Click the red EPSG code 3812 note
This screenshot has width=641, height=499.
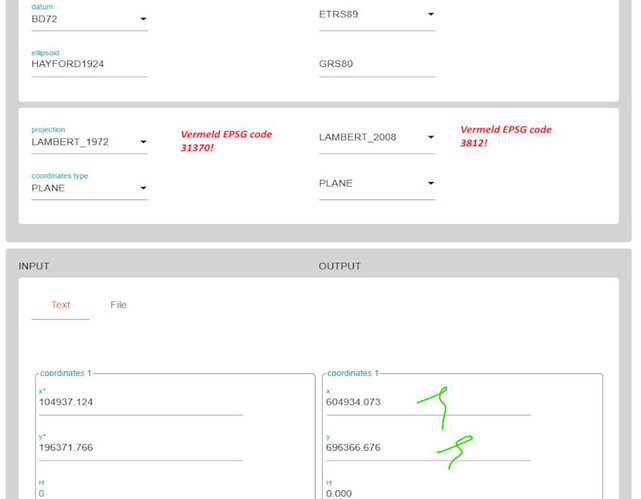(x=505, y=136)
